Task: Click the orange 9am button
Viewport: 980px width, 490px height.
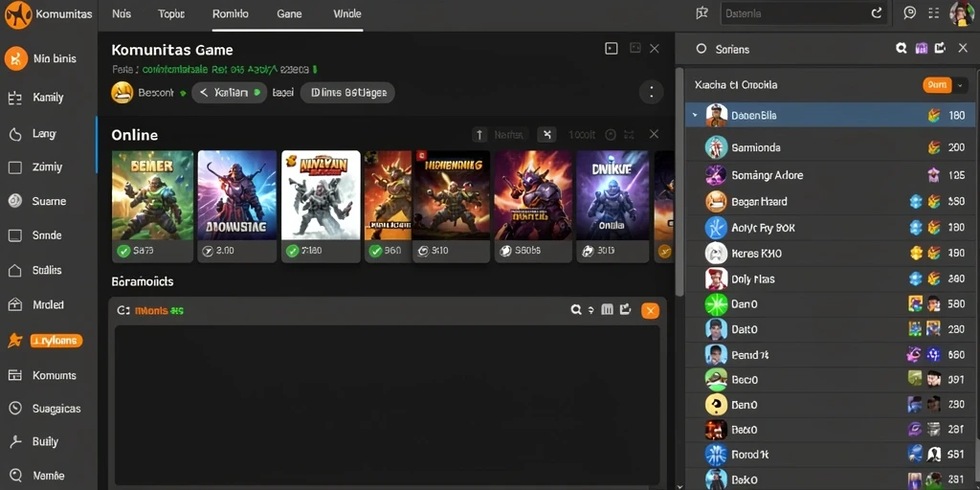Action: click(x=937, y=85)
